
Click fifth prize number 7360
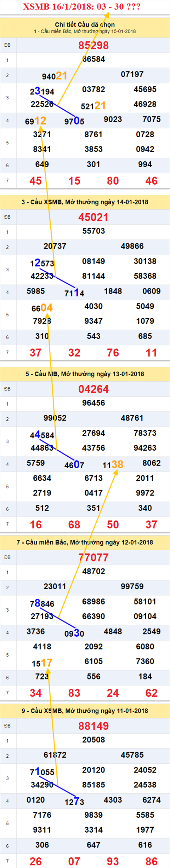145,661
